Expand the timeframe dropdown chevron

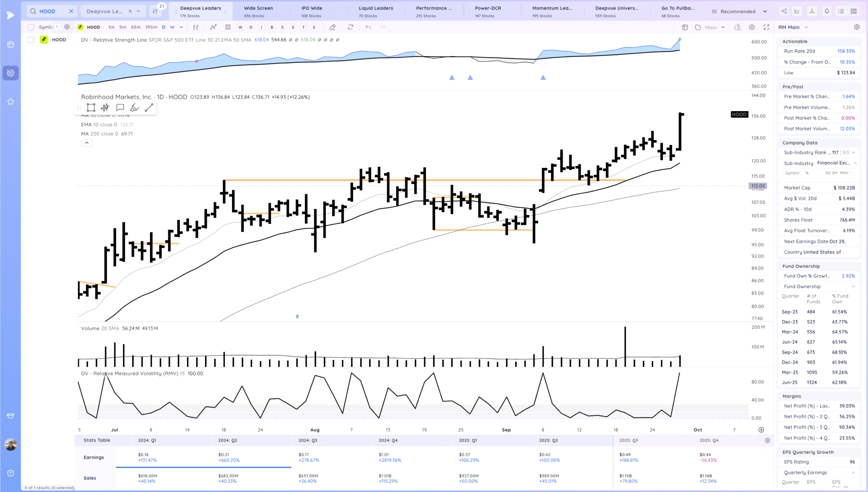[x=181, y=27]
